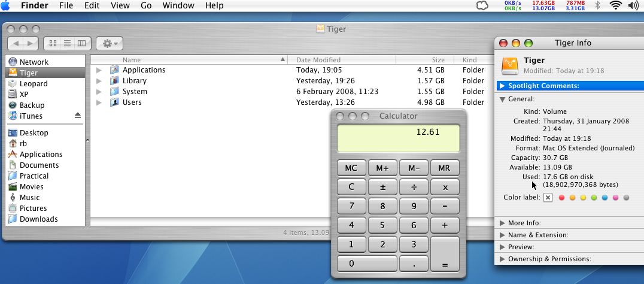Apply the green color label

[x=594, y=198]
